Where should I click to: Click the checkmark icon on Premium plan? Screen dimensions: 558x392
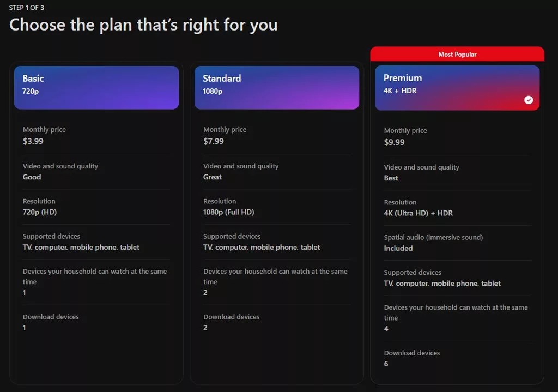[x=529, y=100]
